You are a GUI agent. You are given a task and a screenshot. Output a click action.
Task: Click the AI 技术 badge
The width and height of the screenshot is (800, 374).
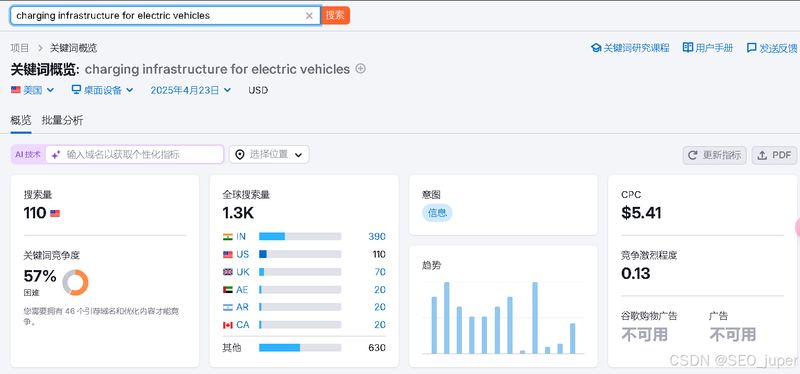[x=28, y=154]
